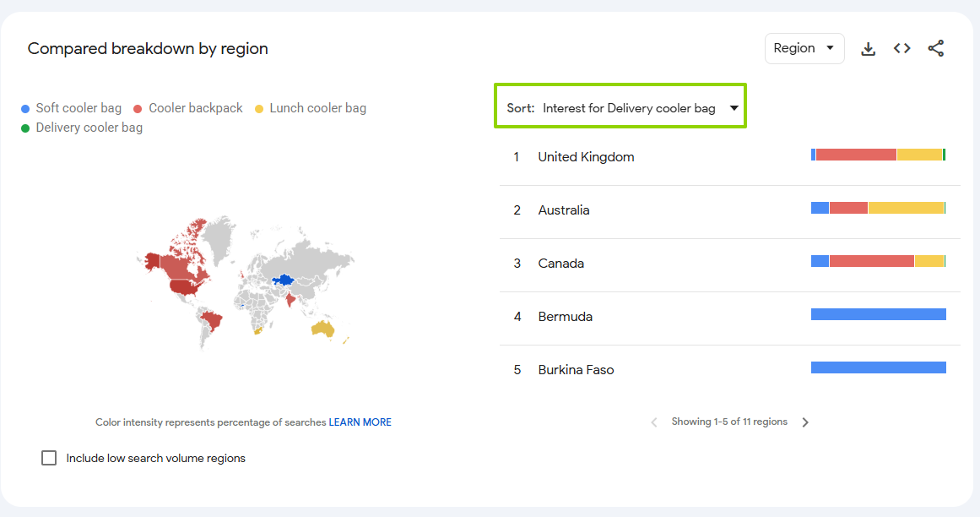Expand the Sort by interest dropdown
This screenshot has width=980, height=517.
[620, 106]
